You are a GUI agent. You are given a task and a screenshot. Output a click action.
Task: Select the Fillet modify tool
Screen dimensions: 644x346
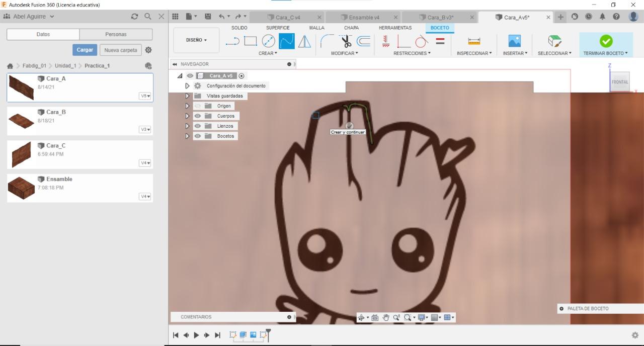pos(327,41)
